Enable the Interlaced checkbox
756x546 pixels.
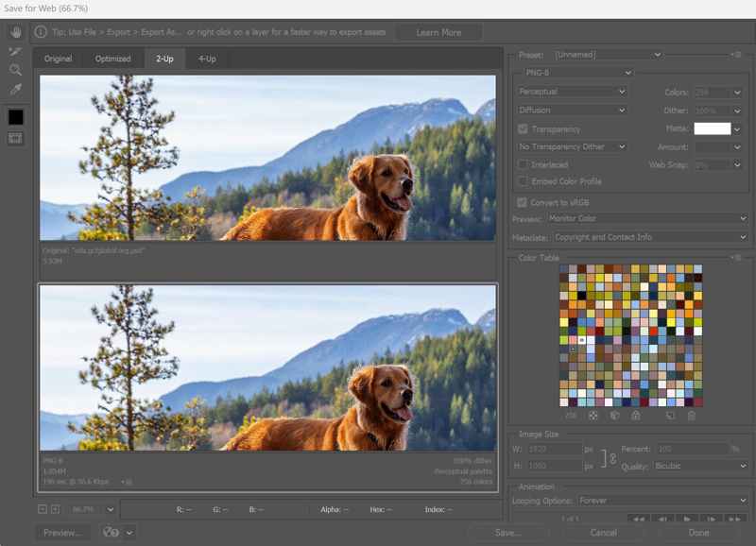[523, 164]
